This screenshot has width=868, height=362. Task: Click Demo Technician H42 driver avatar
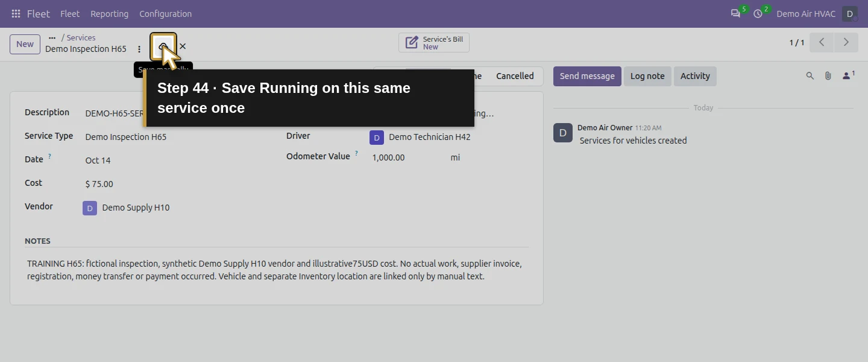(x=377, y=138)
